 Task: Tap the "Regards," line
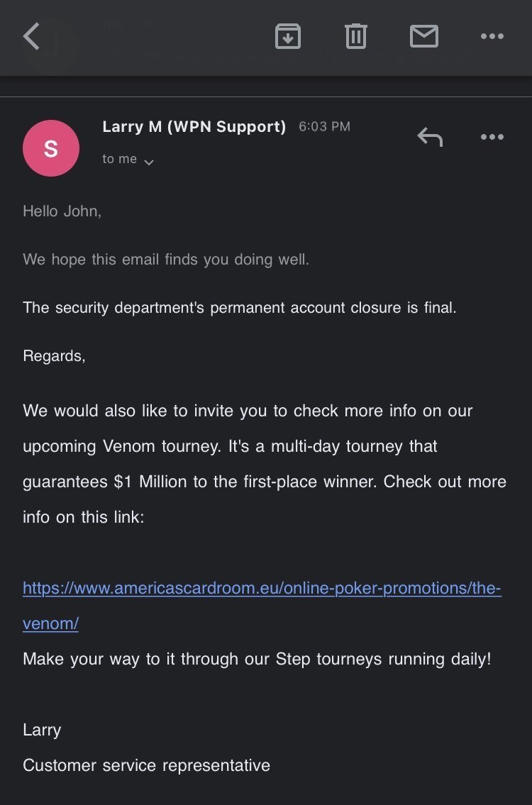click(54, 356)
